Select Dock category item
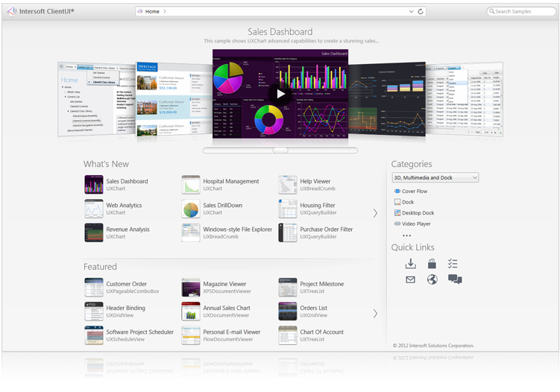The image size is (560, 392). click(x=404, y=202)
